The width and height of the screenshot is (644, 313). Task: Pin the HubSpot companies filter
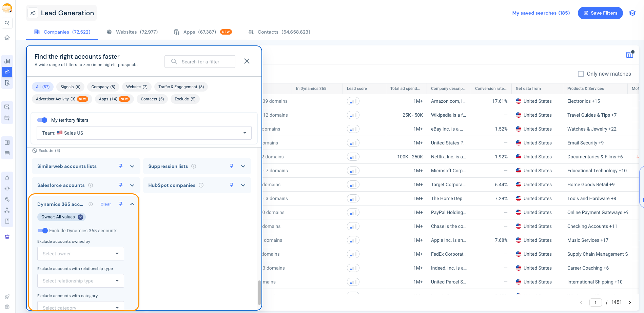pyautogui.click(x=232, y=185)
